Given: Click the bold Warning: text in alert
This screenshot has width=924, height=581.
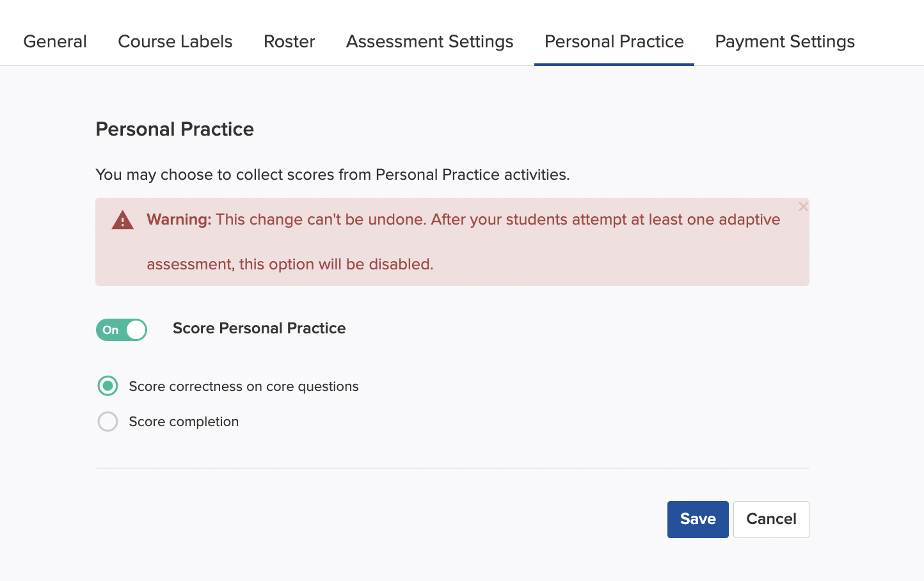Looking at the screenshot, I should [x=179, y=219].
